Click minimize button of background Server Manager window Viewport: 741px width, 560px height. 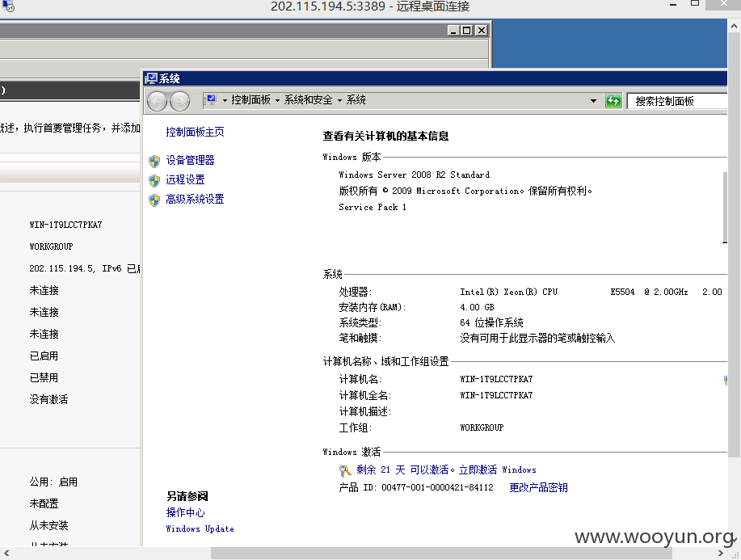tap(453, 30)
